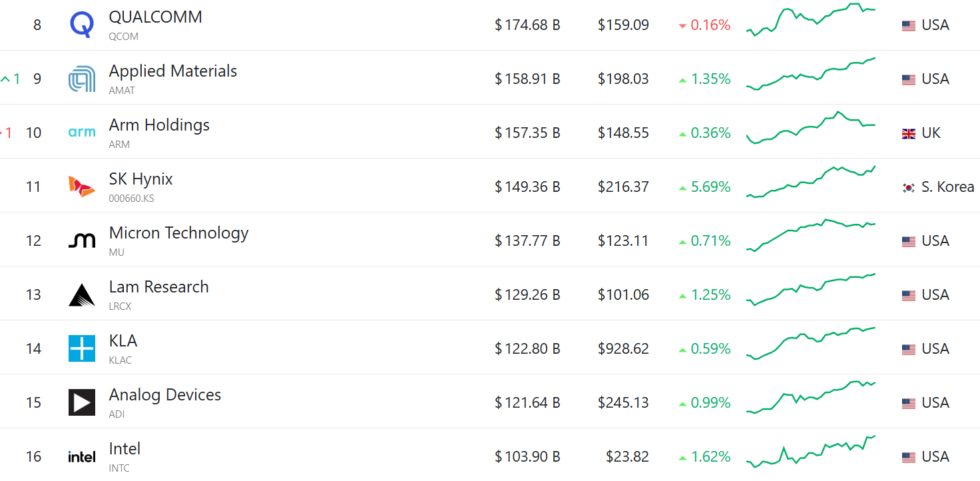Click the UK flag icon
The height and width of the screenshot is (481, 980).
[x=908, y=133]
